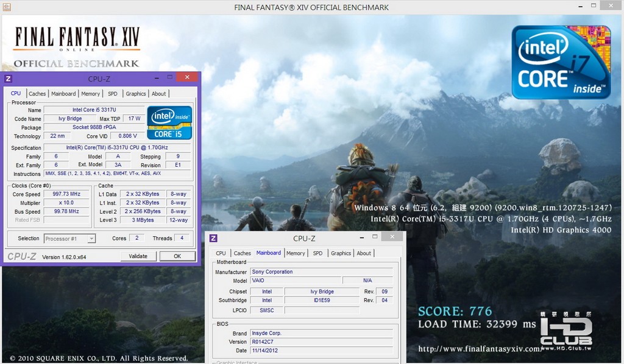
Task: Open the Mainboard tab in the purple CPU-Z window
Action: pos(63,94)
